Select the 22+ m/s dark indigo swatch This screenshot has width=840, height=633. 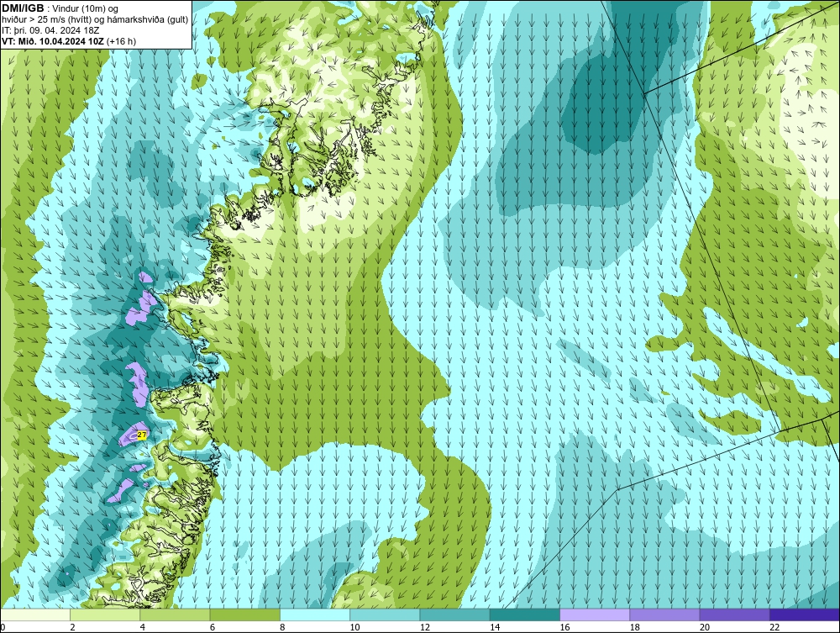tap(805, 615)
